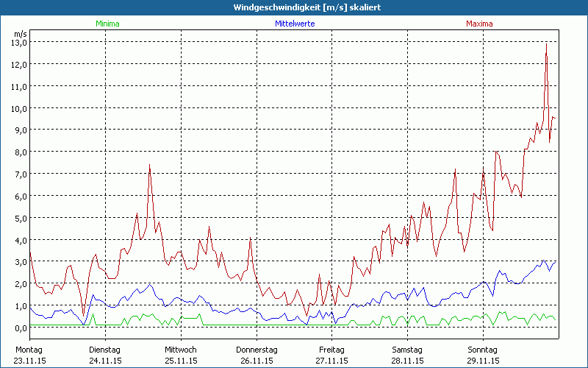Select the Freitag 27.11.15 date label
Image resolution: width=588 pixels, height=368 pixels.
point(332,355)
